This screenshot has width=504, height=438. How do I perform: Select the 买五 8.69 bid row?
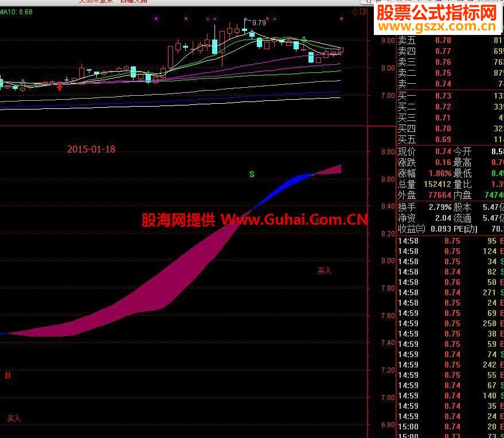click(450, 139)
